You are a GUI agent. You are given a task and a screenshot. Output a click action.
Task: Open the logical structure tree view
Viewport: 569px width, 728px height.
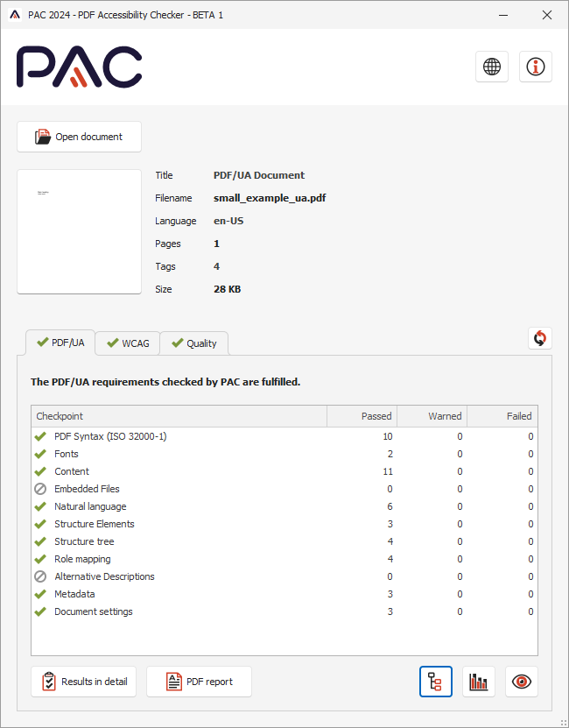coord(436,682)
